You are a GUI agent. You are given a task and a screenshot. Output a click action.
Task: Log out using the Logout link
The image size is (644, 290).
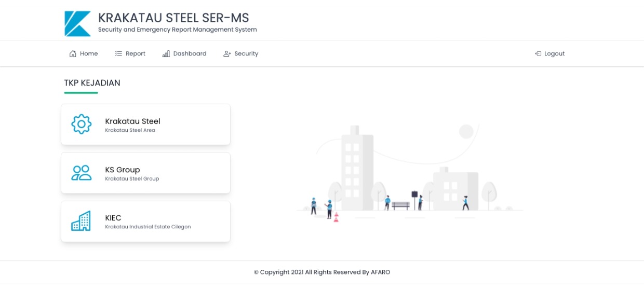click(550, 53)
